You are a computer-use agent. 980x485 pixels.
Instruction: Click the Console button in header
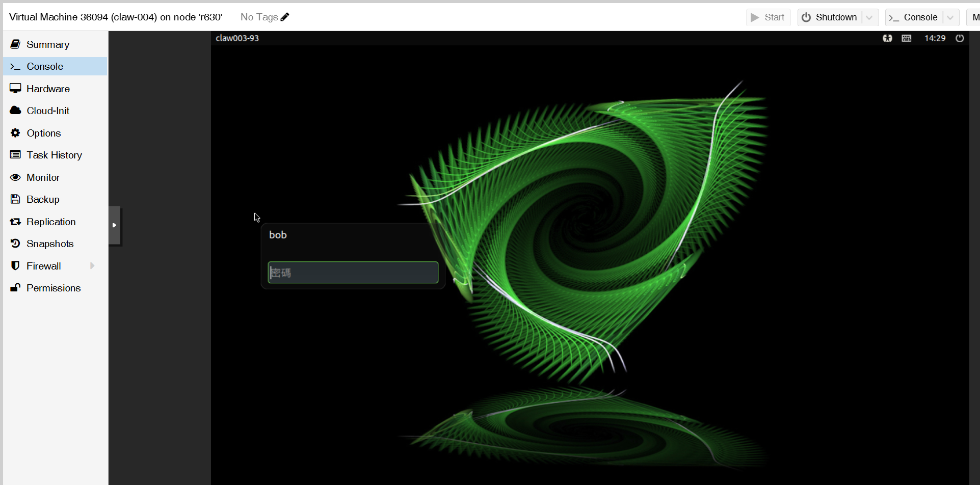(914, 17)
